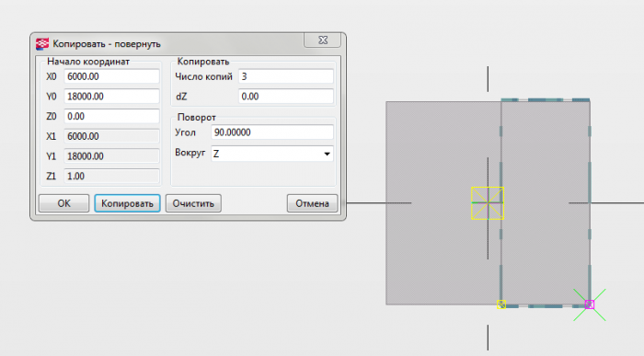
Task: Close the Копировать - повернуть dialog
Action: (x=323, y=40)
